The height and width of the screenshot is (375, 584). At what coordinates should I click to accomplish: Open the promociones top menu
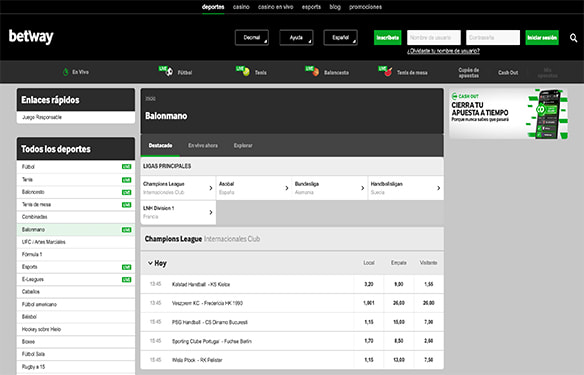365,7
